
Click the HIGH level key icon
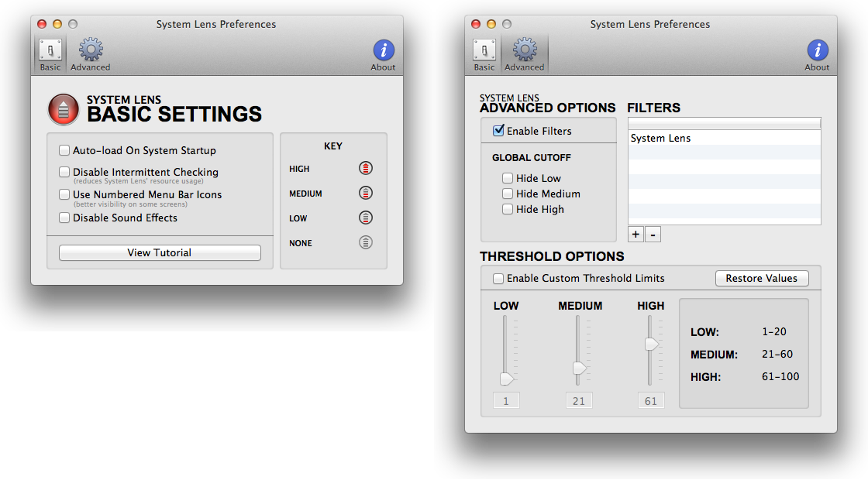pyautogui.click(x=366, y=168)
